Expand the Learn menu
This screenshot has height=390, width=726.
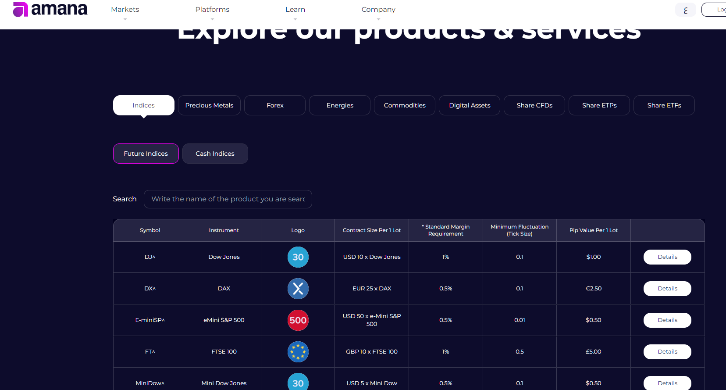[295, 10]
